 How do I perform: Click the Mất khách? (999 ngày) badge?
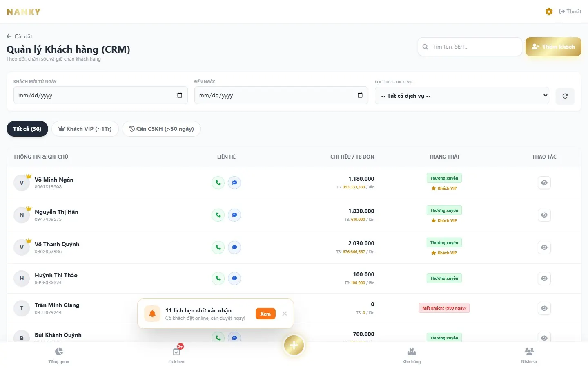click(444, 308)
